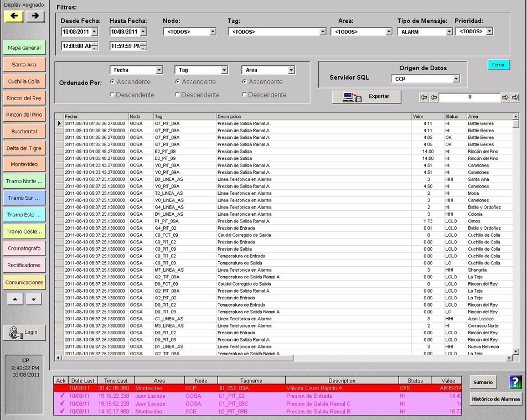Open Tramo Sur section display
This screenshot has width=527, height=420.
24,198
